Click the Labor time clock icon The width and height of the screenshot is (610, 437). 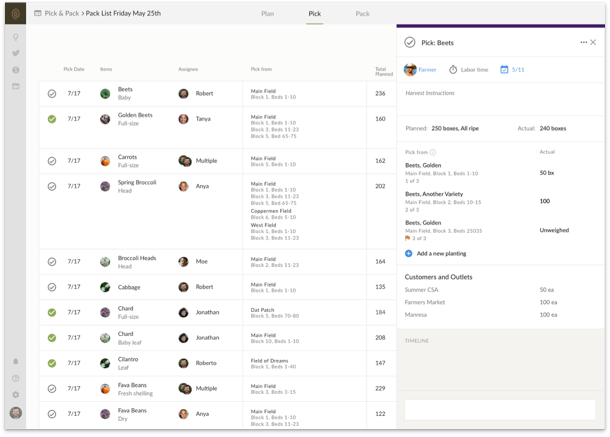click(x=453, y=69)
